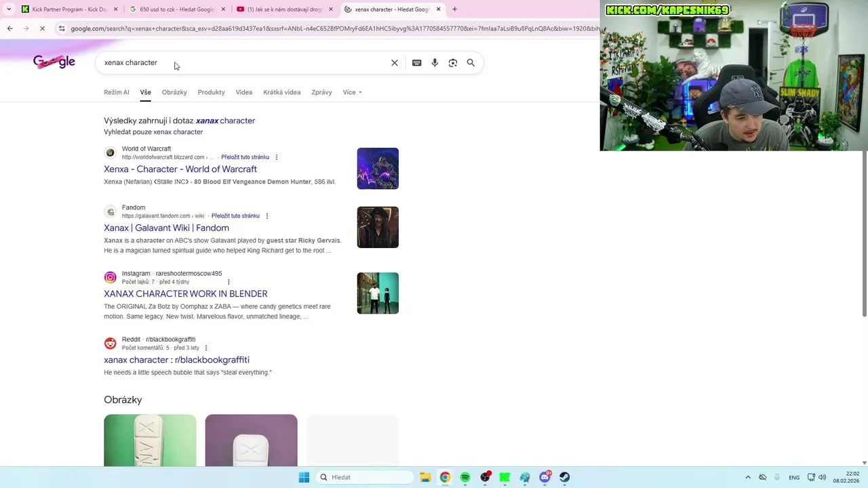Select the Videa search tab
This screenshot has width=868, height=488.
243,92
